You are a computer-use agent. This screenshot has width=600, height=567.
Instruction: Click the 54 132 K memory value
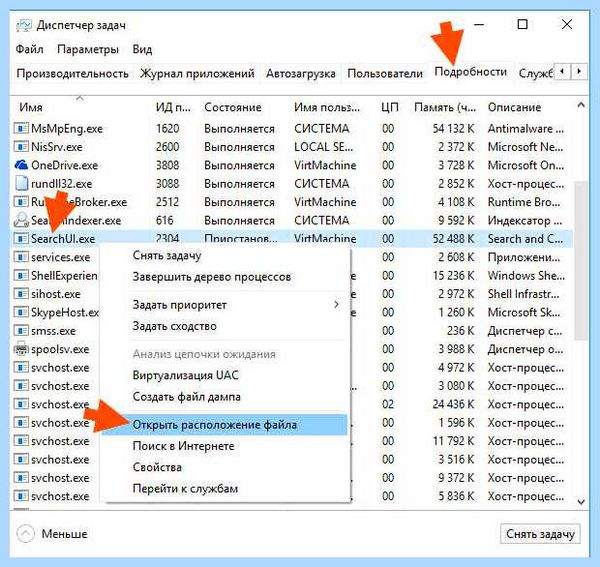pyautogui.click(x=453, y=129)
